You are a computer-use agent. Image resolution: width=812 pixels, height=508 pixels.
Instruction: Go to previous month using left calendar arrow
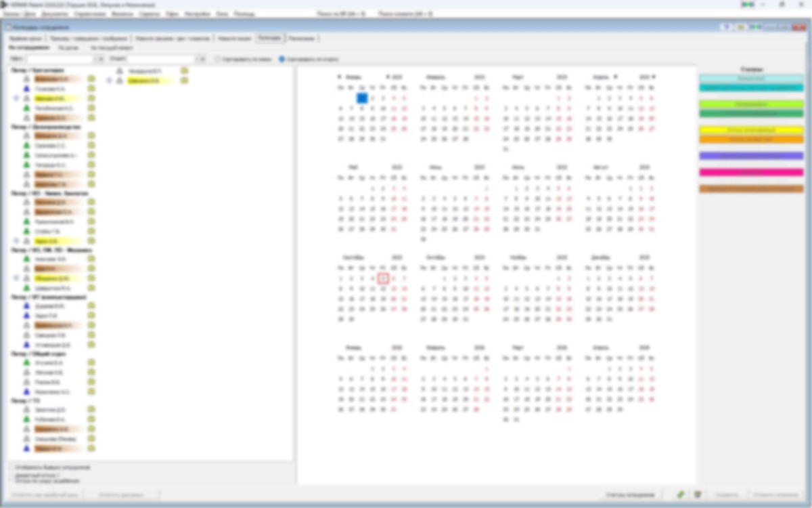click(x=340, y=77)
